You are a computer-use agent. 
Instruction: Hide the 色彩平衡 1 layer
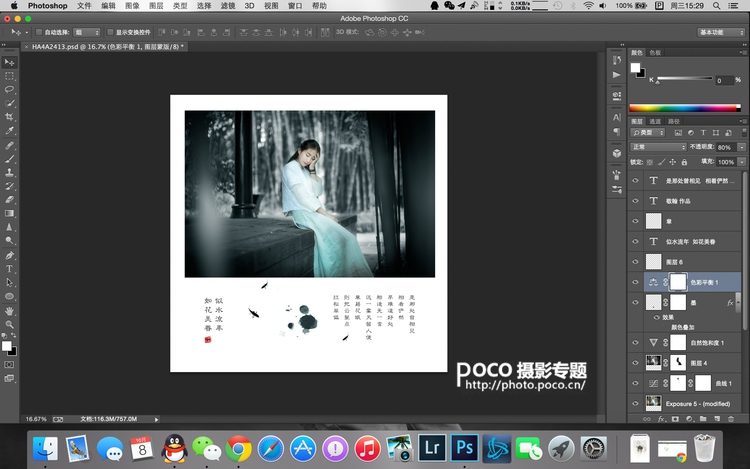pyautogui.click(x=635, y=283)
